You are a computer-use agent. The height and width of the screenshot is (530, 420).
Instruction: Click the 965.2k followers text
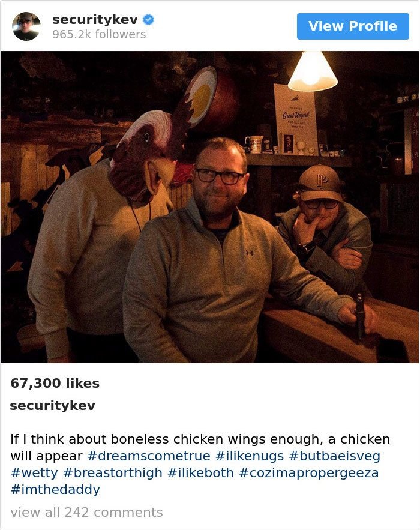99,34
